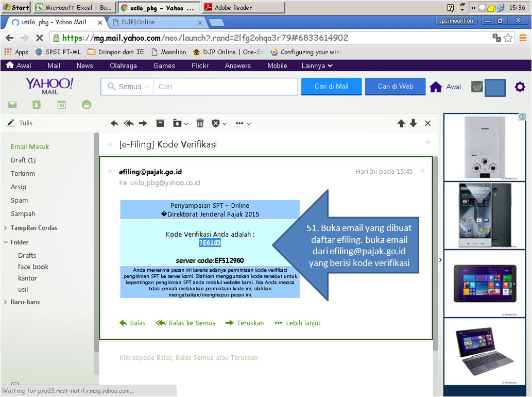Click the Cari search input field
The image size is (532, 397).
pyautogui.click(x=225, y=87)
